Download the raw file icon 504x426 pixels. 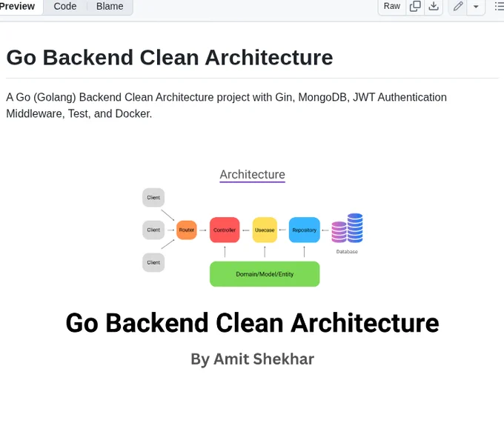coord(434,6)
